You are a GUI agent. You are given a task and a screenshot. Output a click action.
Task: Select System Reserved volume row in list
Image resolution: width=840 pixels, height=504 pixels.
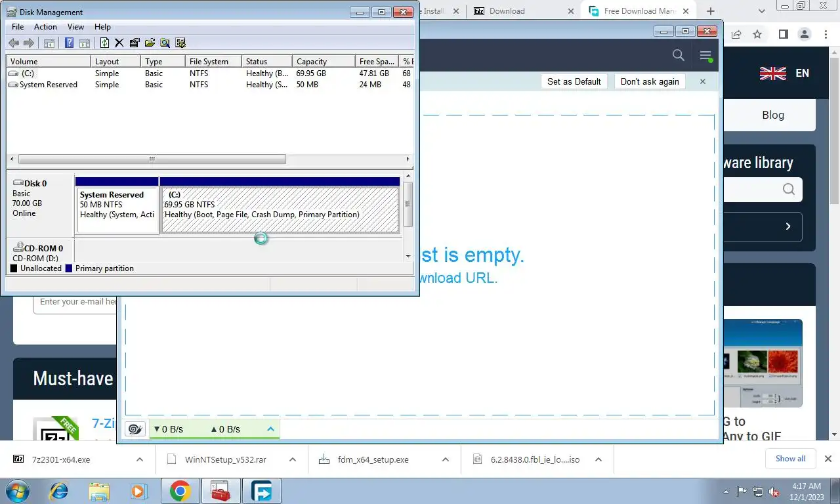pos(210,85)
